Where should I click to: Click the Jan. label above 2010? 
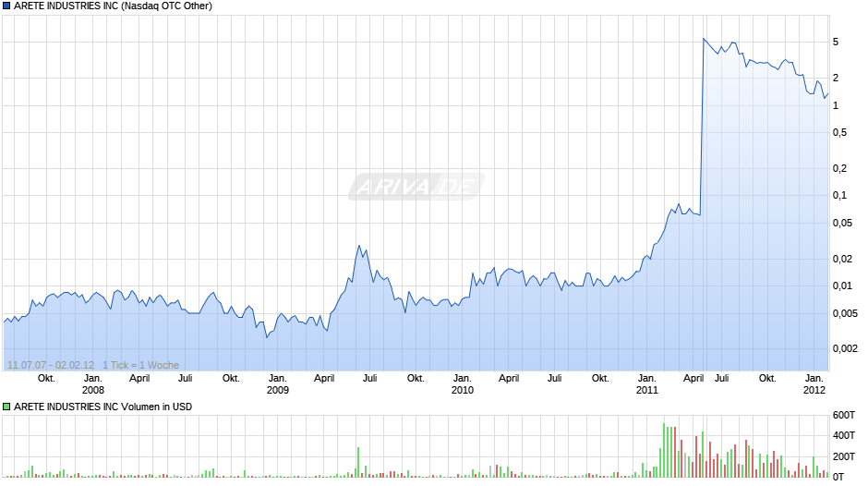[463, 379]
